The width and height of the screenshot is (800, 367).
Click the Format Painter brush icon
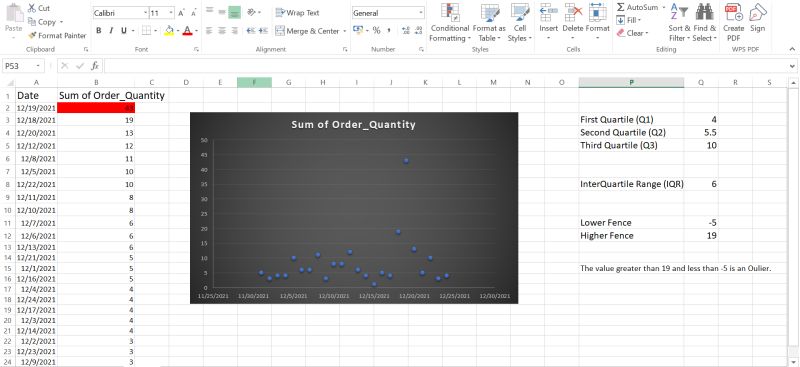click(32, 36)
